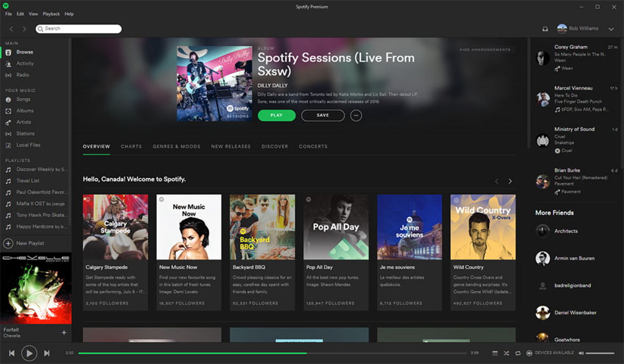The width and height of the screenshot is (624, 364).
Task: Open Activity in the sidebar
Action: (x=25, y=64)
